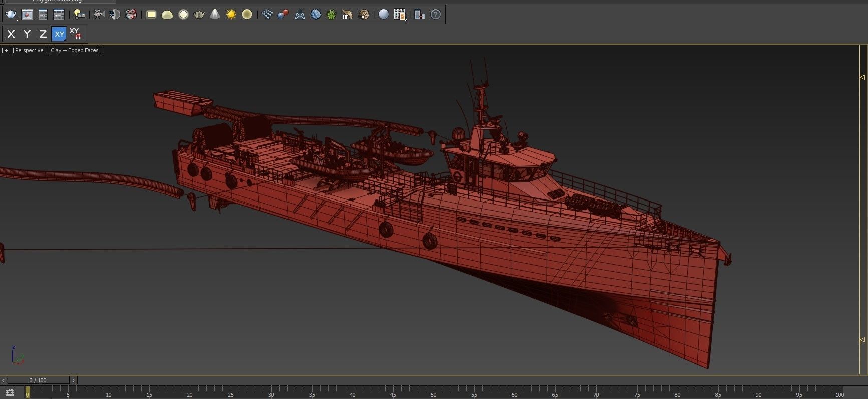The image size is (868, 399).
Task: Click the red video camera icon
Action: [x=131, y=15]
